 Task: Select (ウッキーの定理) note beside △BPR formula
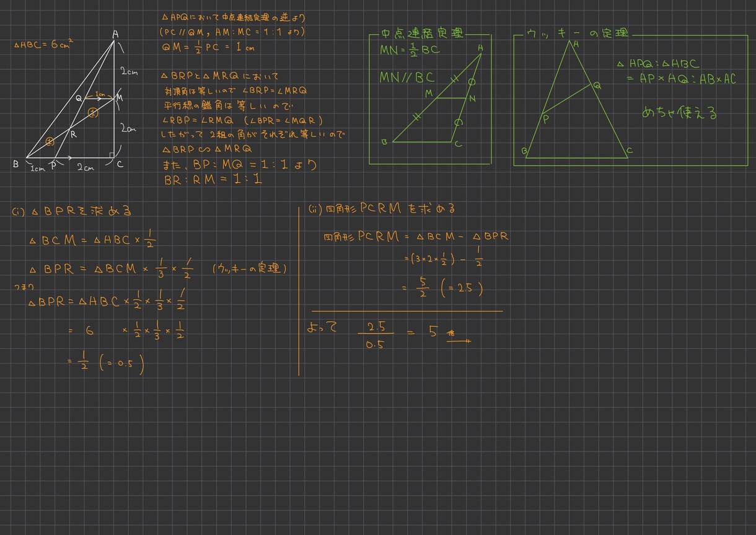click(248, 269)
